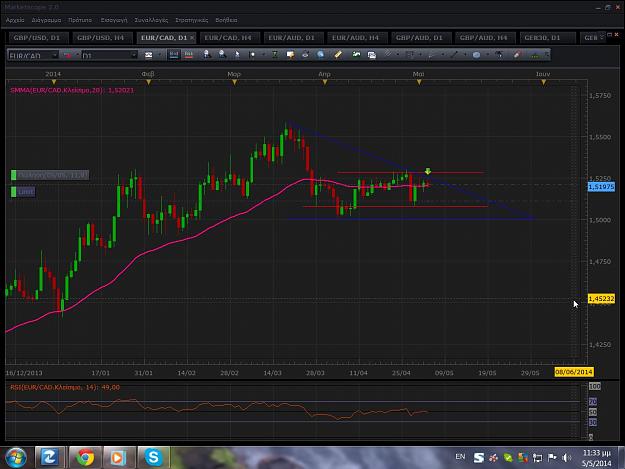Expand the chart tabs overflow list
Screen dimensions: 625x469
coord(602,36)
